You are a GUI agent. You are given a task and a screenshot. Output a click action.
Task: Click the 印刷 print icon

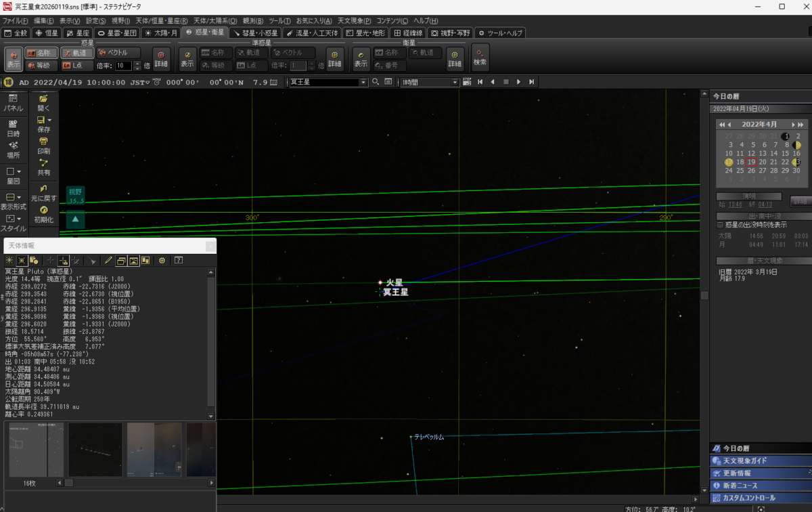coord(43,146)
